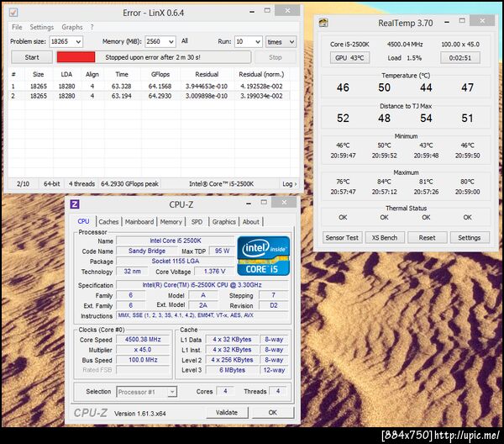Switch to the Memory tab in CPU-Z
The image size is (504, 444).
[171, 222]
